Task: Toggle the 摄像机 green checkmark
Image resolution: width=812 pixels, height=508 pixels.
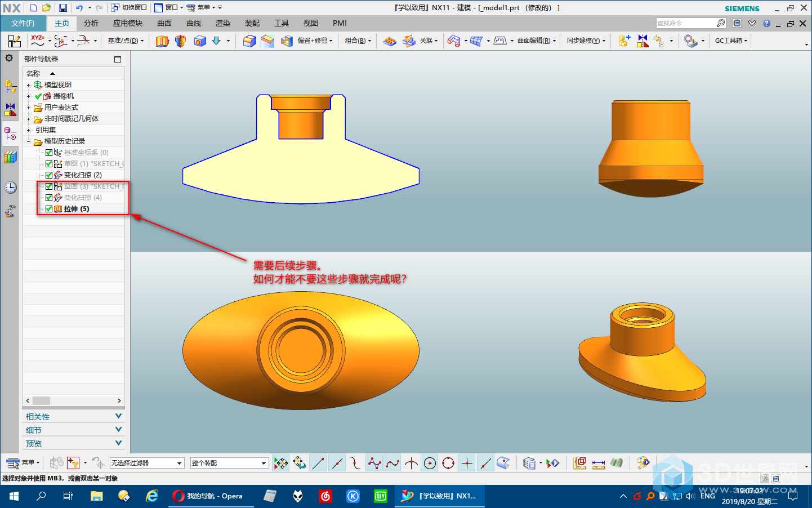Action: [x=38, y=96]
